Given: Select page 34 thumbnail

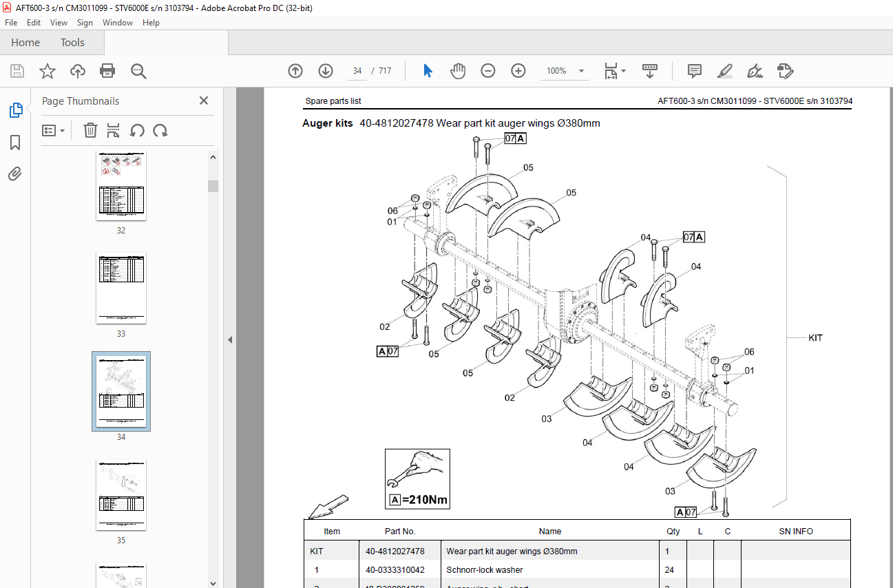Looking at the screenshot, I should click(121, 392).
